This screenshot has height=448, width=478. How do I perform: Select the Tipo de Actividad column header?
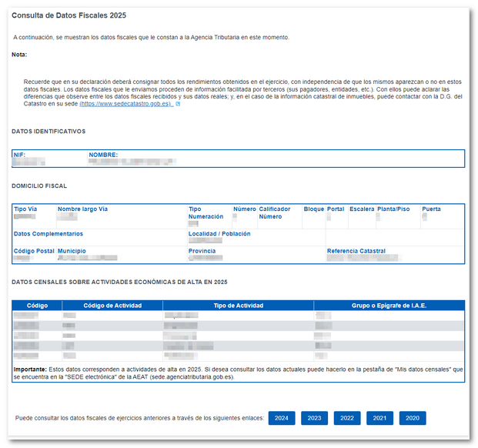click(x=239, y=306)
